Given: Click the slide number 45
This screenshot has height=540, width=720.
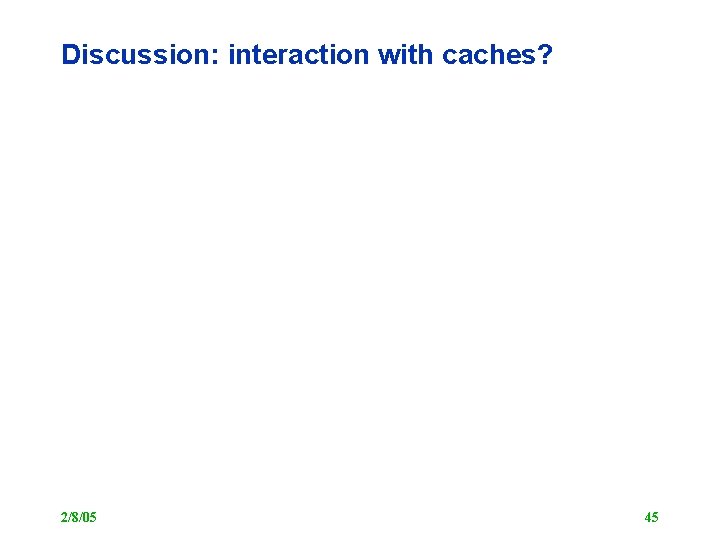Looking at the screenshot, I should tap(651, 517).
